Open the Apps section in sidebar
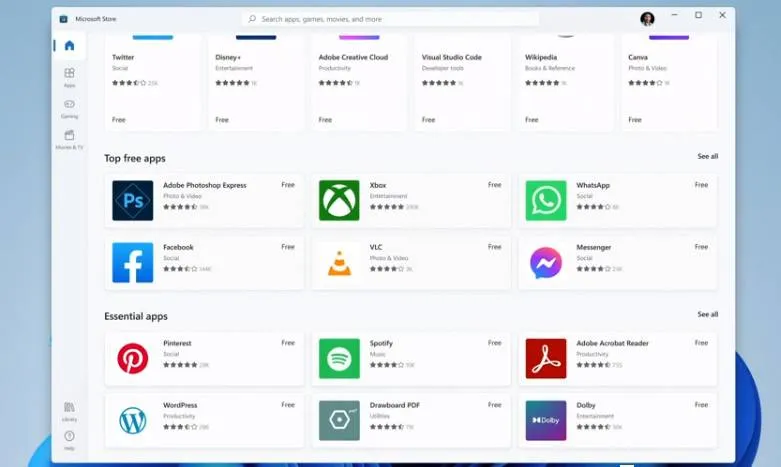This screenshot has width=781, height=467. tap(69, 77)
